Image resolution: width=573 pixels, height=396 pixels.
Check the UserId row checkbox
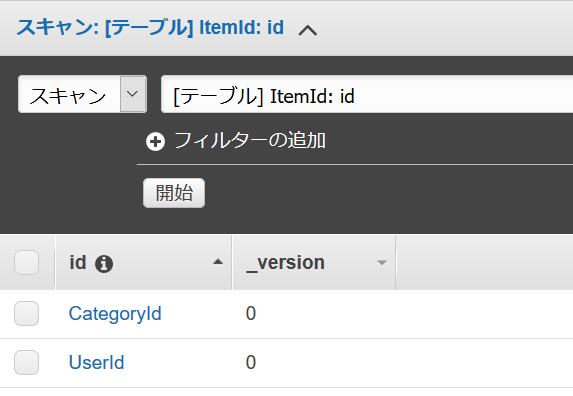pos(26,362)
